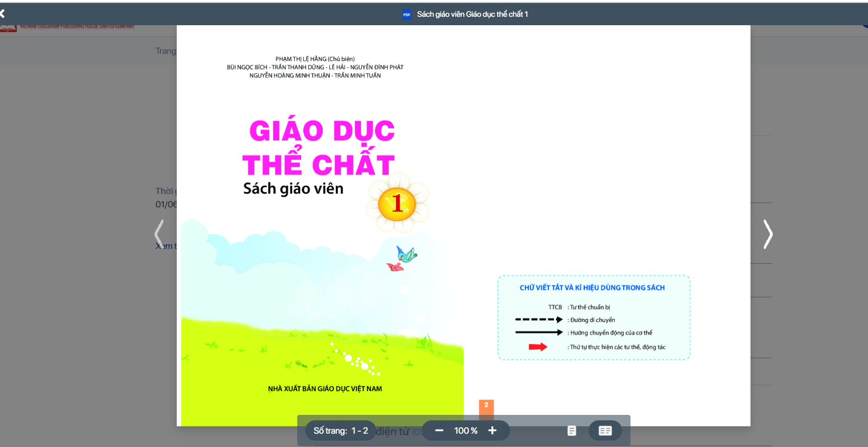Click ': Hướng chuyển động của cơ thể' text

(x=610, y=333)
